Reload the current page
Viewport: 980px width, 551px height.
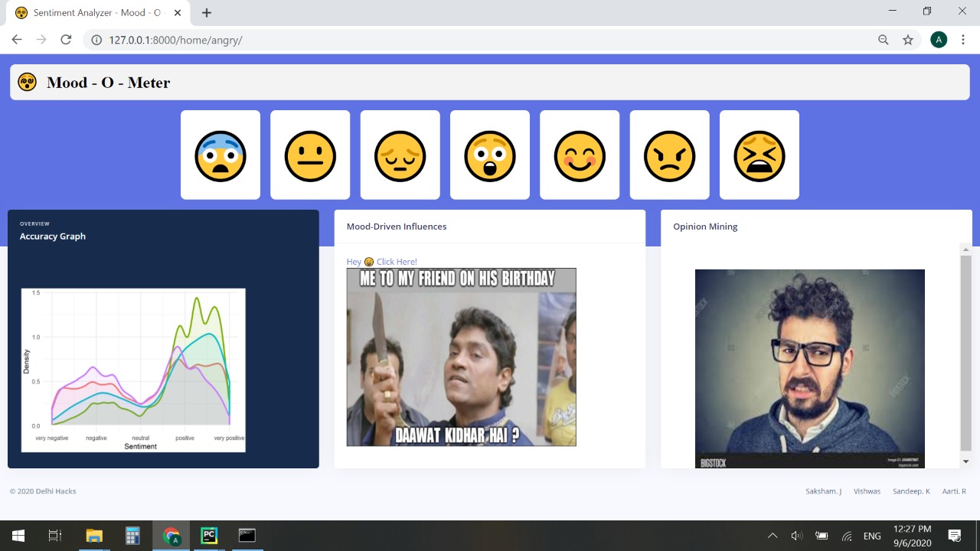click(x=66, y=40)
